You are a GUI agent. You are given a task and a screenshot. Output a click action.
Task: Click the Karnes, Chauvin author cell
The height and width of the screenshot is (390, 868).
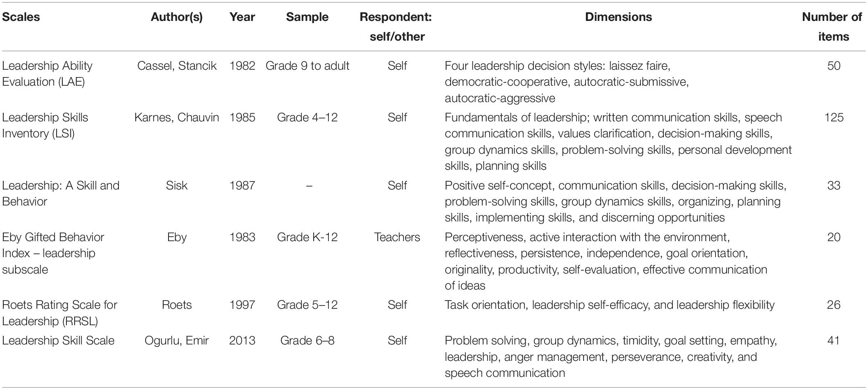[x=177, y=118]
